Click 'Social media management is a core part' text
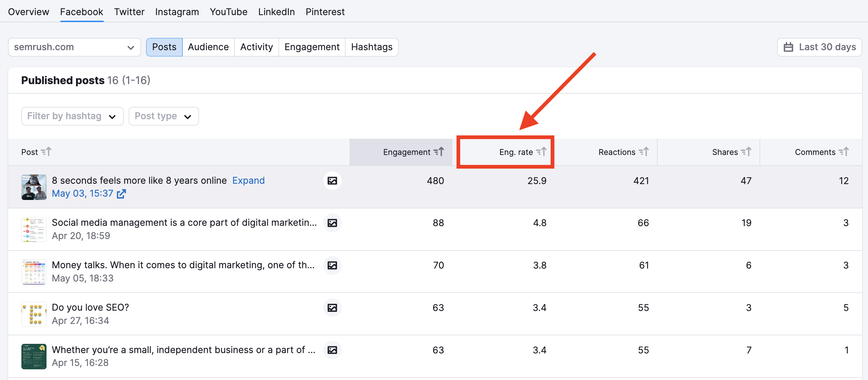 pos(185,223)
